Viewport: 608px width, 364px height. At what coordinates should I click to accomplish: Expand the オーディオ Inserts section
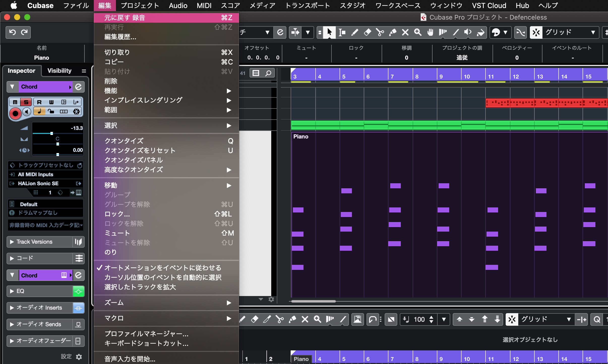click(12, 308)
